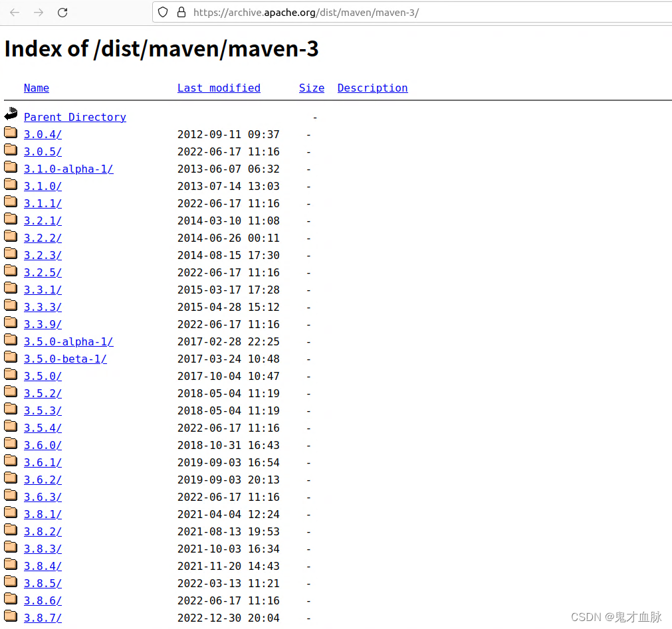Open the 3.2.5/ directory link
Image resolution: width=672 pixels, height=629 pixels.
43,273
